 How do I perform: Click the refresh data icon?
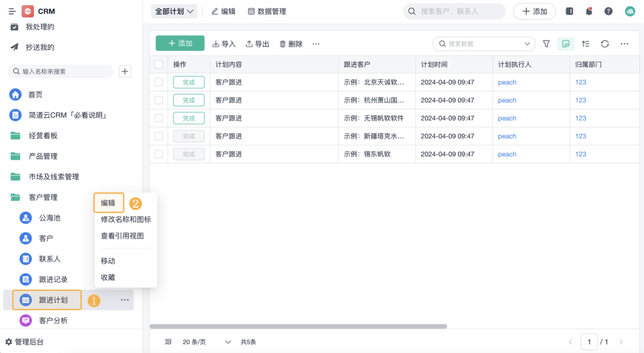click(605, 44)
